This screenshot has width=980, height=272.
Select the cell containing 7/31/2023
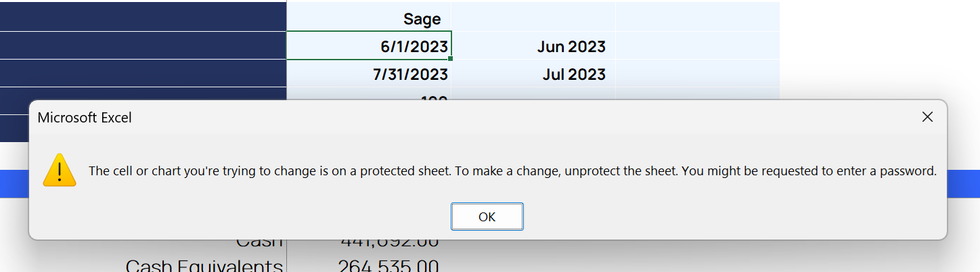tap(369, 74)
